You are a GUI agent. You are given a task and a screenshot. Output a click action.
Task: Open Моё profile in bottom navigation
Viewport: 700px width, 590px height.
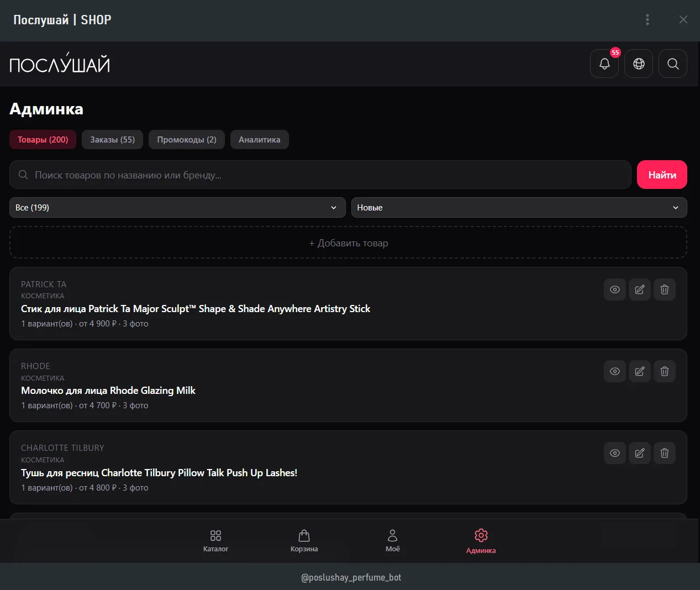click(x=392, y=541)
